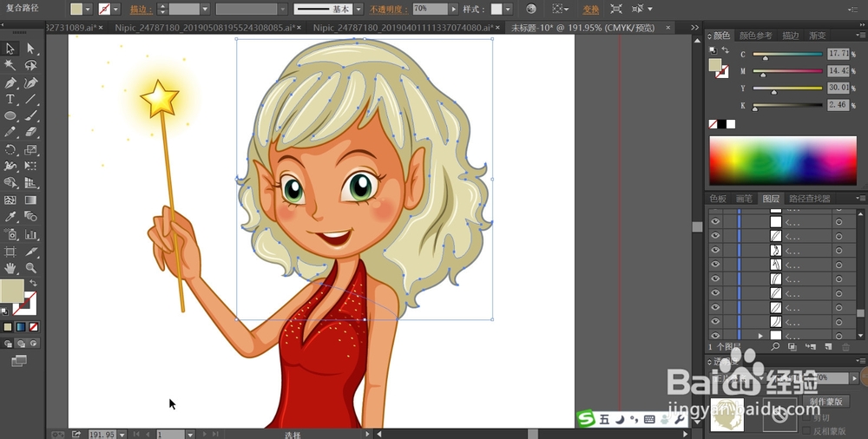Viewport: 868px width, 439px height.
Task: Select the Hand tool
Action: [10, 268]
